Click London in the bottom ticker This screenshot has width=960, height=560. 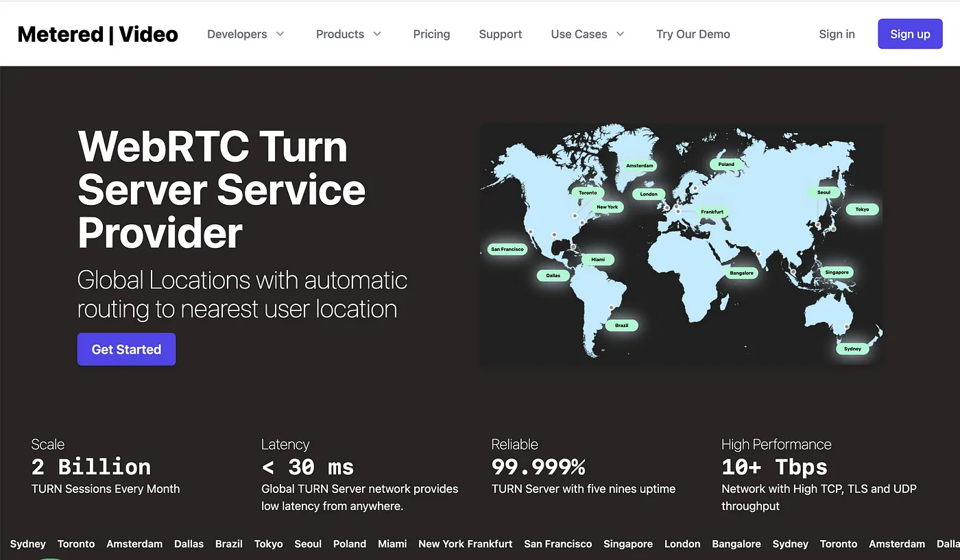(682, 544)
